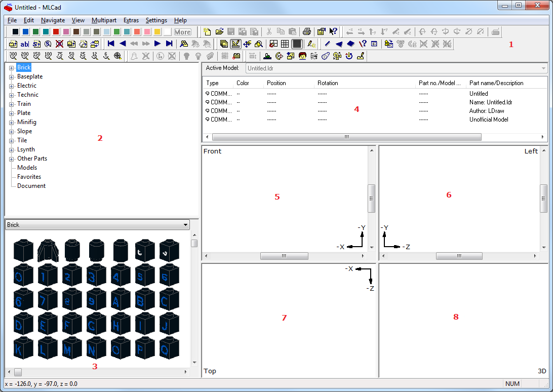Pick the red color swatch
Viewport: 553px width, 392px height.
56,32
